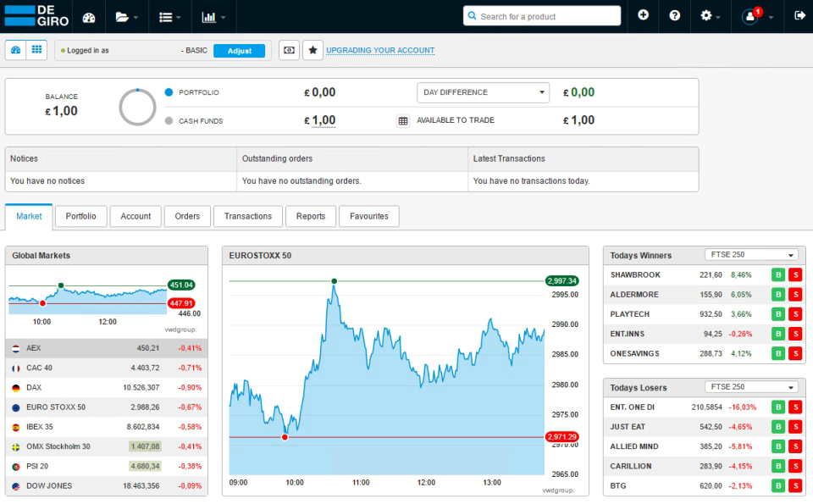Screen dimensions: 813x504
Task: Click the star favourites icon button
Action: click(312, 50)
